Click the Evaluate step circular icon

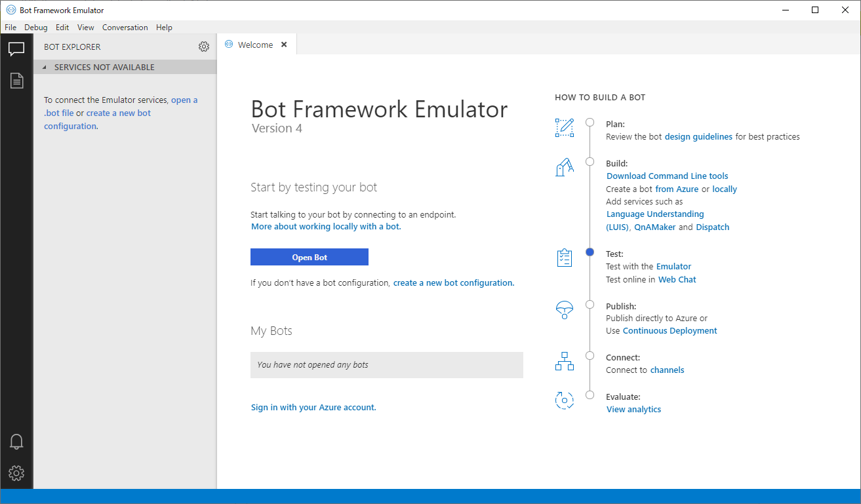(x=565, y=400)
